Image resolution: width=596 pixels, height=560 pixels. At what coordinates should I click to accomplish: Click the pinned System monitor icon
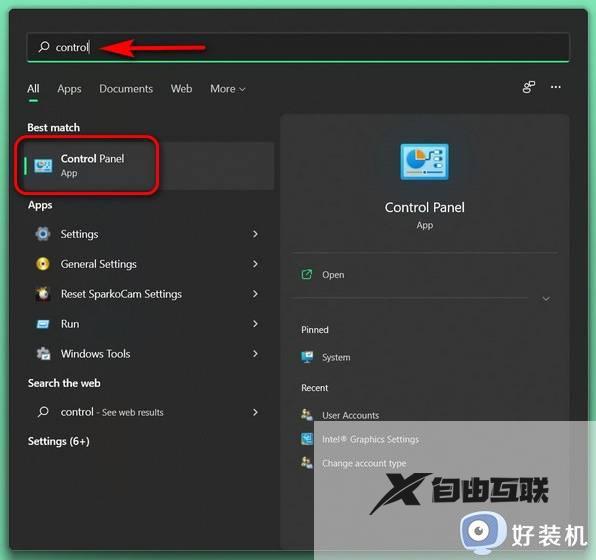tap(307, 357)
